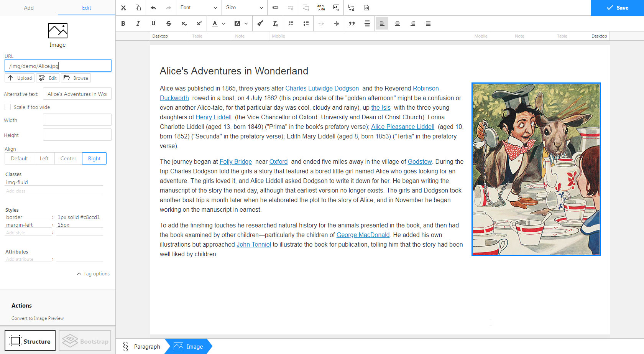Click the increase indent icon

click(x=337, y=23)
